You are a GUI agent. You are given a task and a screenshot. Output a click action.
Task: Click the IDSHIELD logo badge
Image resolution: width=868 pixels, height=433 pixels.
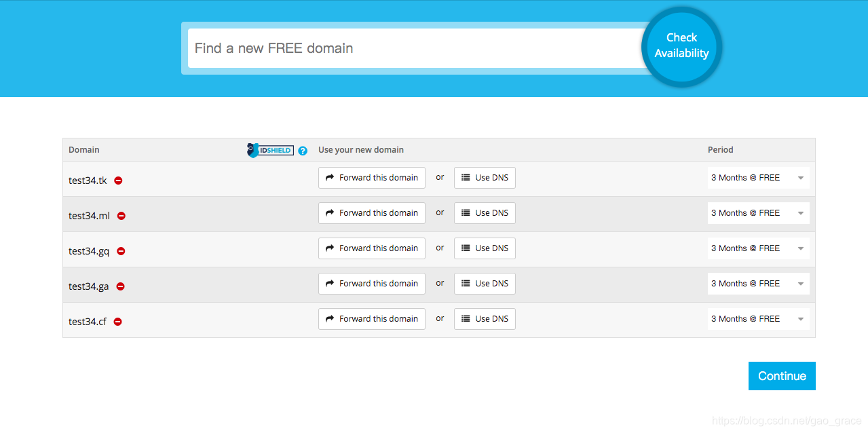(x=270, y=150)
